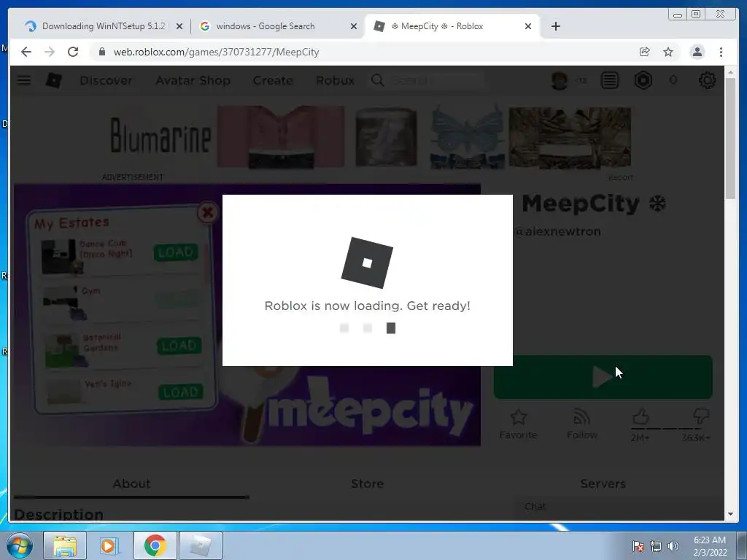Load the Botanical Gardens estate
This screenshot has width=747, height=560.
point(179,346)
